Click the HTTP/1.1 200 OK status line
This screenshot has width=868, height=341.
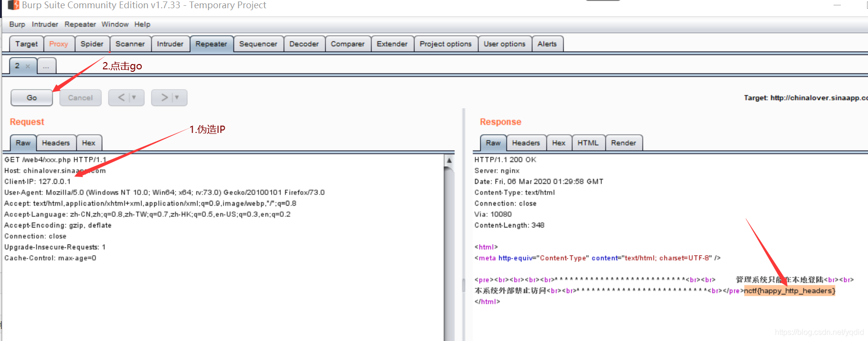pos(505,160)
